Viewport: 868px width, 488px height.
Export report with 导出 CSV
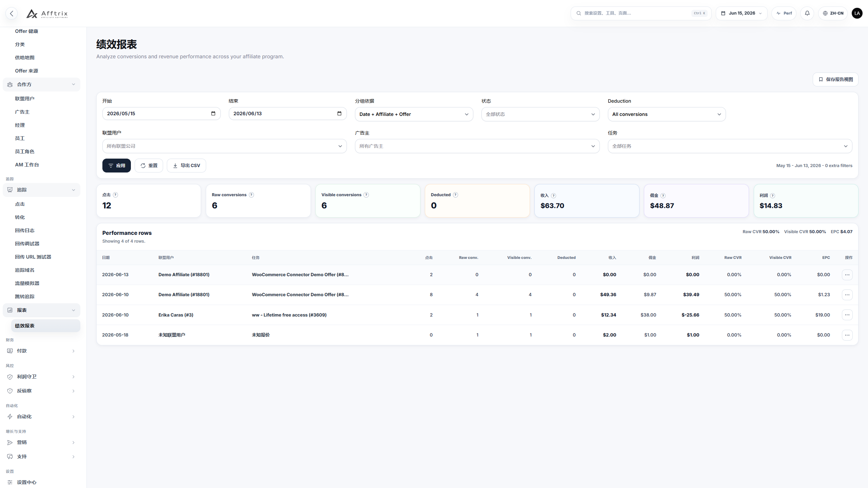pyautogui.click(x=186, y=165)
